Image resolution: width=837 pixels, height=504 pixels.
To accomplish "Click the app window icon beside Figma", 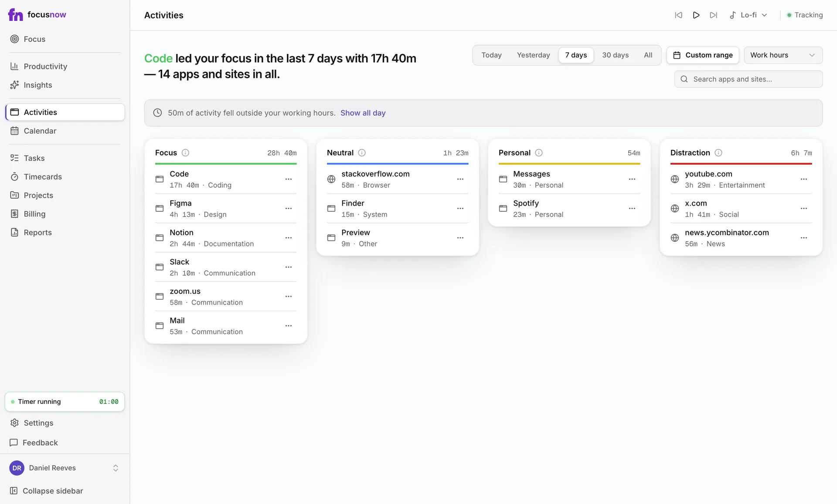I will [x=160, y=209].
